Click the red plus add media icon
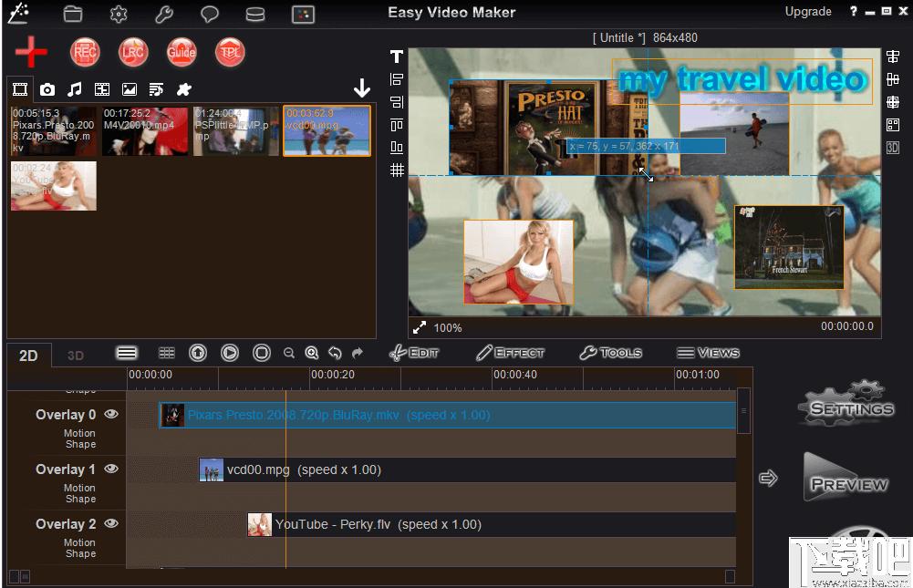The image size is (913, 588). (x=31, y=52)
